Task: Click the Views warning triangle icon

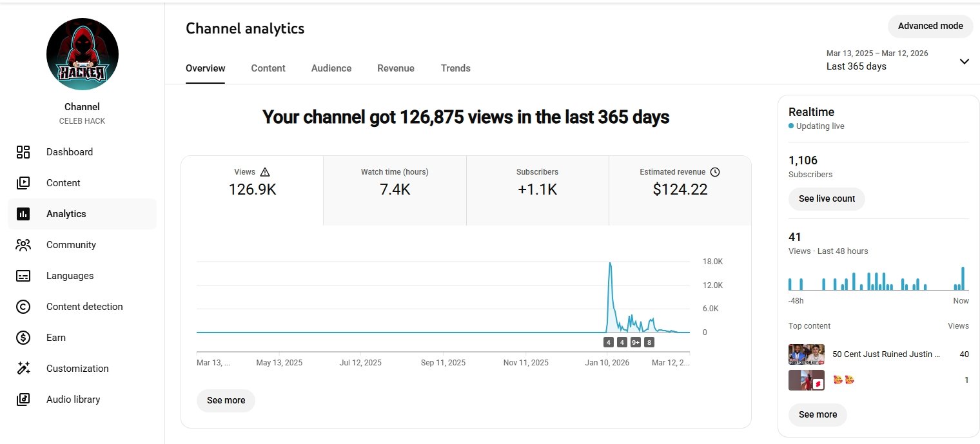Action: [x=265, y=172]
